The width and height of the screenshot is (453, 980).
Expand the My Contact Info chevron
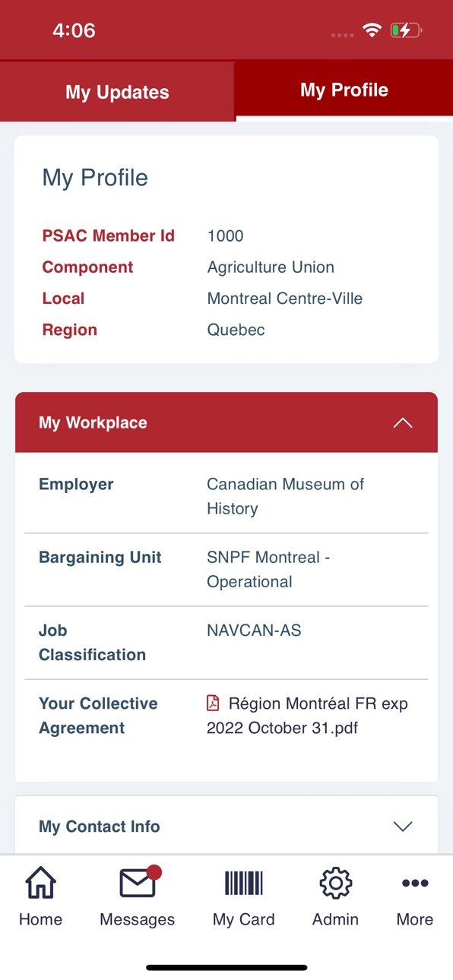[403, 827]
